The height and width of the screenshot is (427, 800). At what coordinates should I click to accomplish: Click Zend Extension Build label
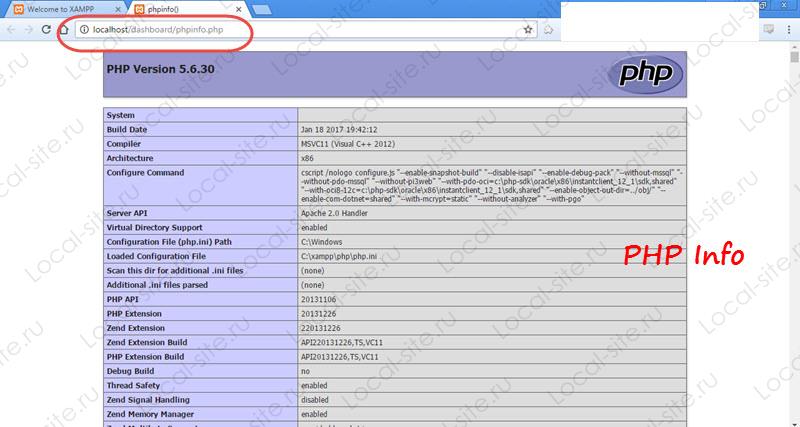[147, 342]
